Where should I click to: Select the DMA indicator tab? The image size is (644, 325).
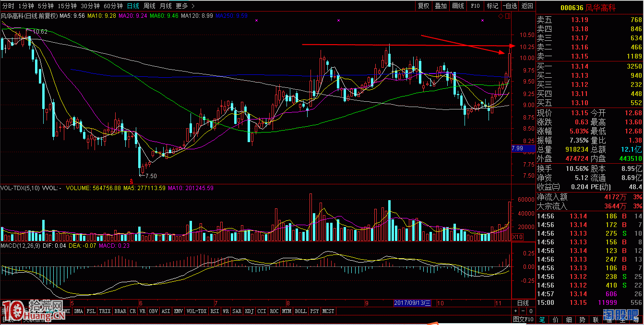78,311
